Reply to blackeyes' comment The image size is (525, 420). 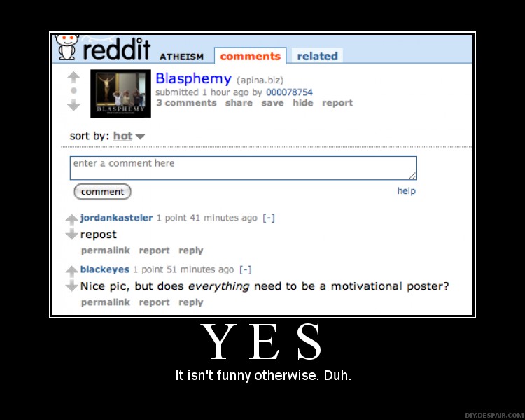(x=191, y=302)
